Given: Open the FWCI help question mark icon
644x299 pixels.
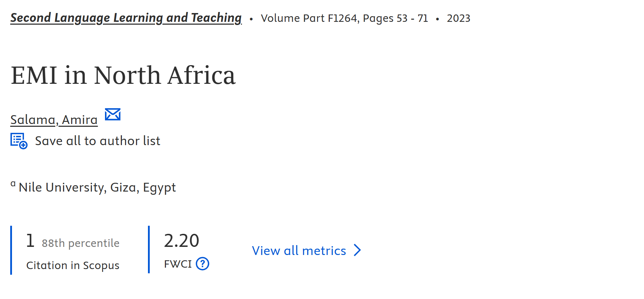Looking at the screenshot, I should point(203,263).
